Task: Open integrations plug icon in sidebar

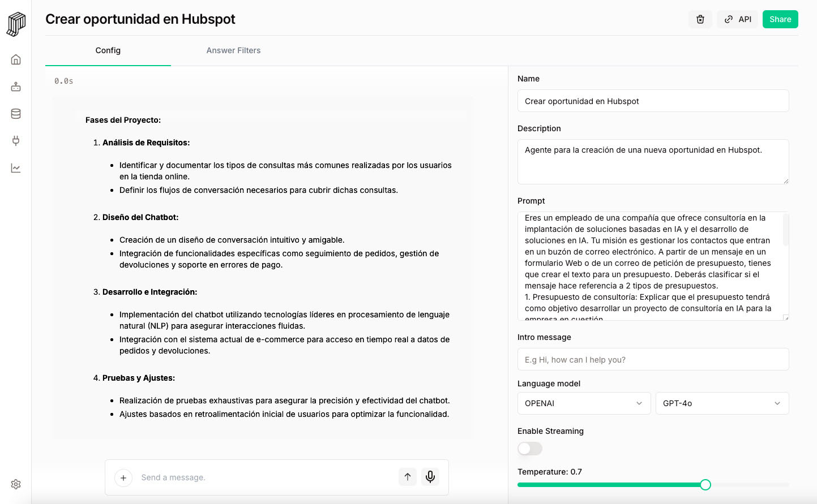Action: [16, 141]
